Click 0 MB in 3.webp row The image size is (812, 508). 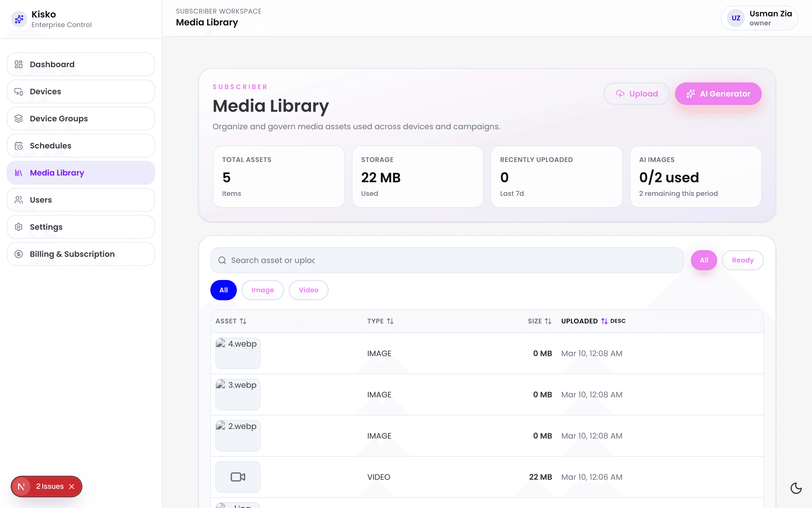542,395
